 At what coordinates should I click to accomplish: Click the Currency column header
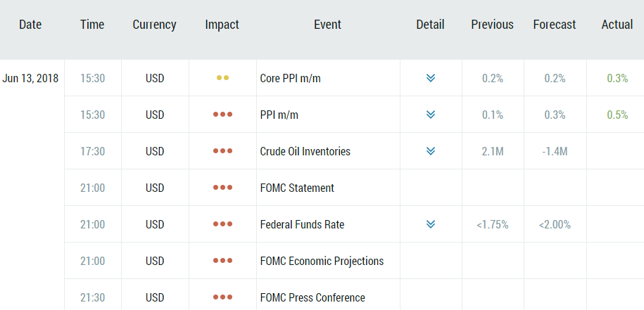pyautogui.click(x=155, y=25)
